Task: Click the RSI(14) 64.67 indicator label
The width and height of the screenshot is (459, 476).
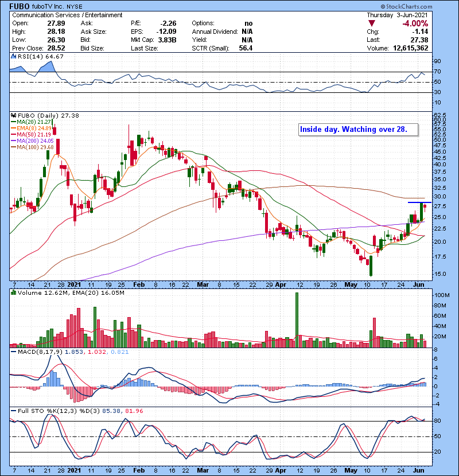Action: coord(40,56)
